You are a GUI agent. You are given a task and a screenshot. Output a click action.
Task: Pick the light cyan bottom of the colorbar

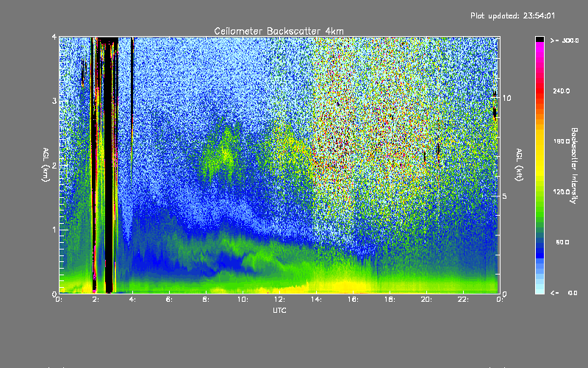tap(539, 289)
